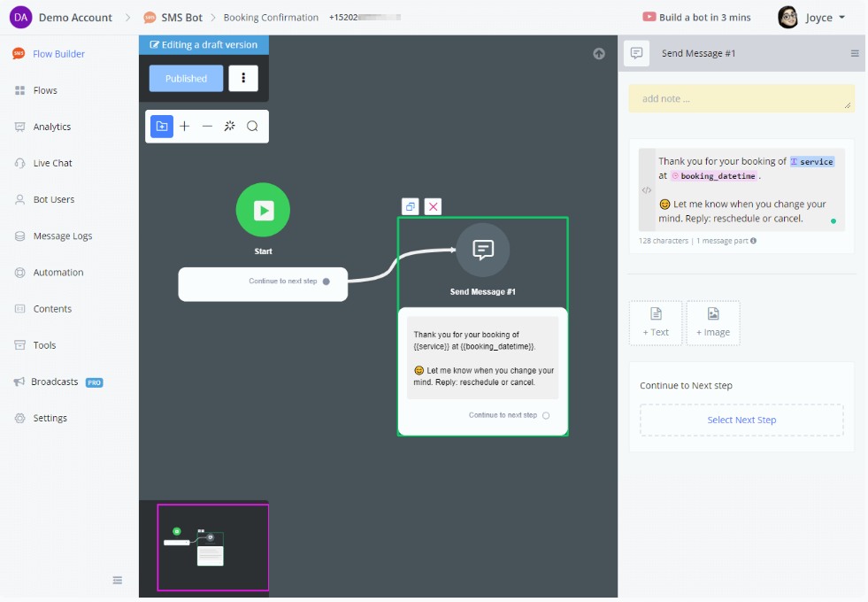Click the 128 characters count text
The image size is (868, 602).
(x=664, y=241)
